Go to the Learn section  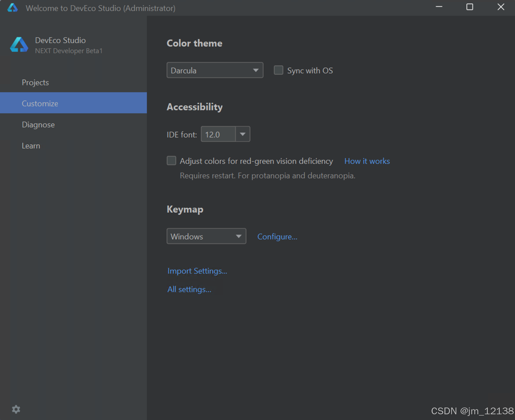click(73, 146)
